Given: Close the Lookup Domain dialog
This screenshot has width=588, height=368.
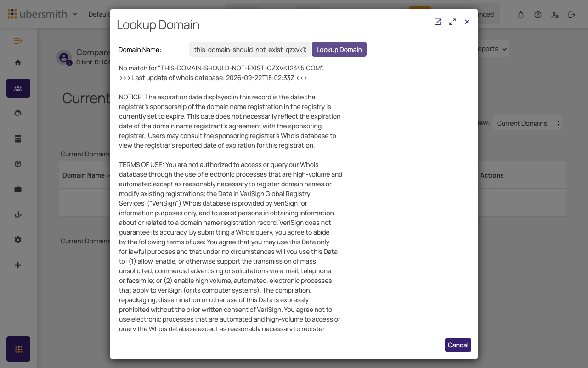Looking at the screenshot, I should point(467,22).
